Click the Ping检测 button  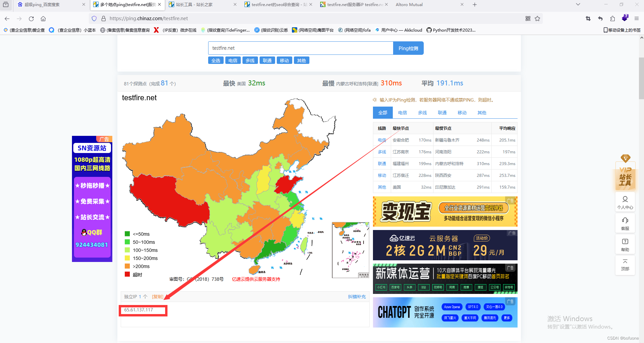click(x=408, y=48)
